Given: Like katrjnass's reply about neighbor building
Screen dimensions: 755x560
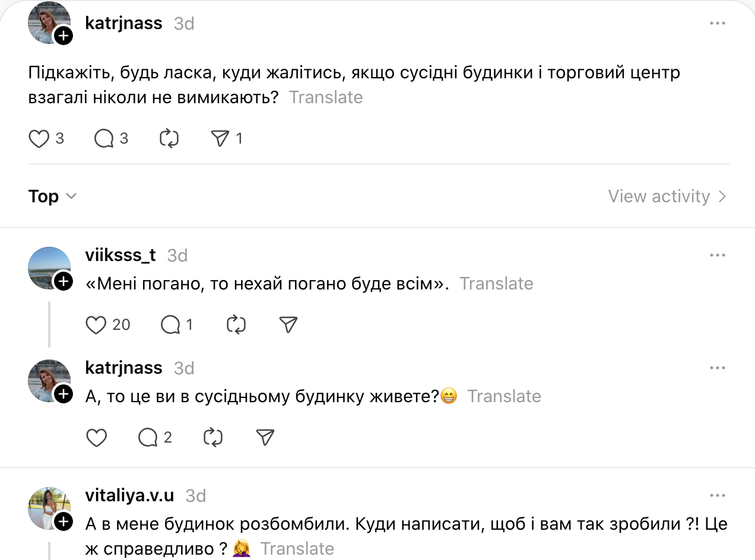Looking at the screenshot, I should click(x=96, y=438).
